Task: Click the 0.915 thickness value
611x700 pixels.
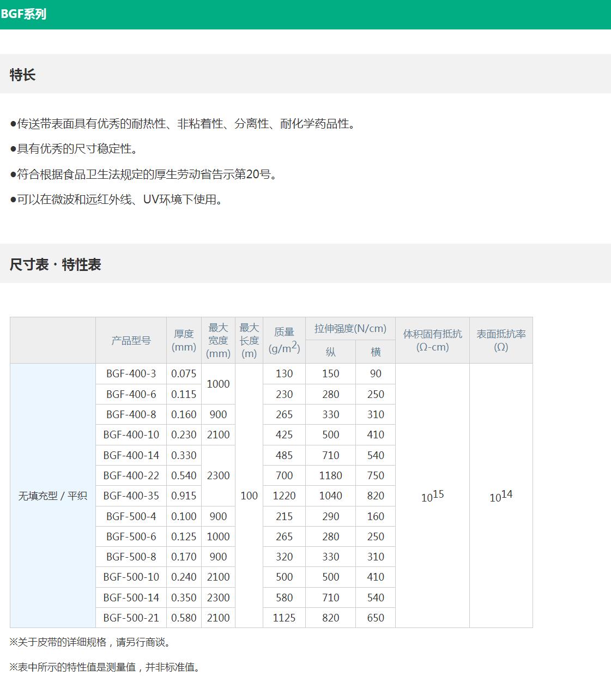Action: point(184,496)
